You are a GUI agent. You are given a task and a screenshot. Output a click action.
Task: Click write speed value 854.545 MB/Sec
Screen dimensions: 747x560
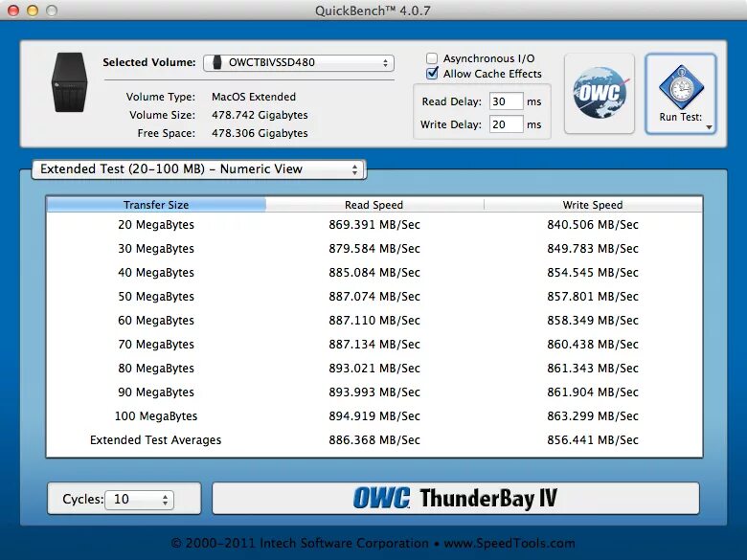(x=593, y=273)
